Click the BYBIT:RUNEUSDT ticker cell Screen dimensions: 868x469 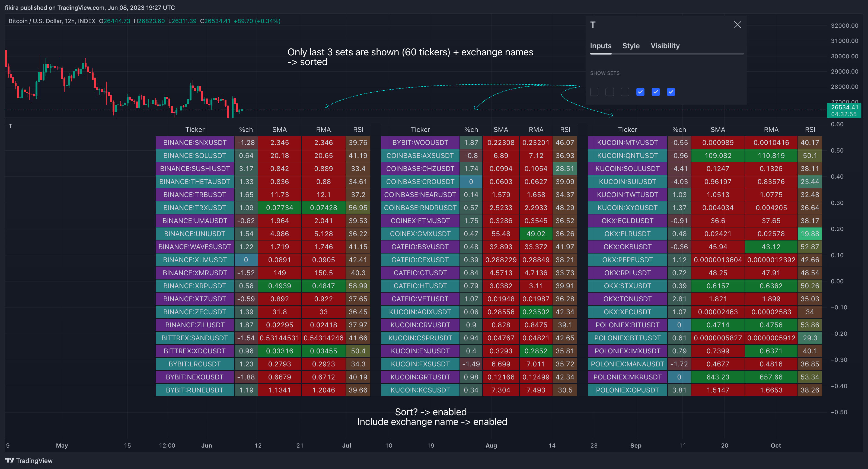(195, 390)
